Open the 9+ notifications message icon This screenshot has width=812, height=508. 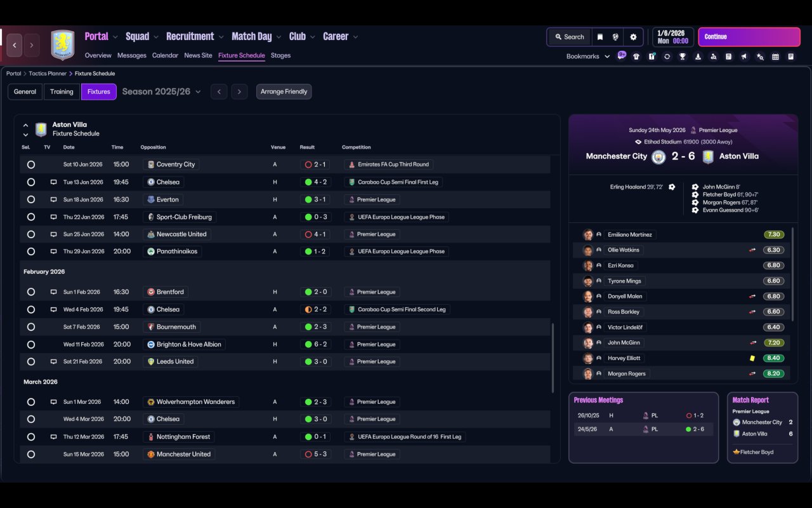(x=622, y=55)
